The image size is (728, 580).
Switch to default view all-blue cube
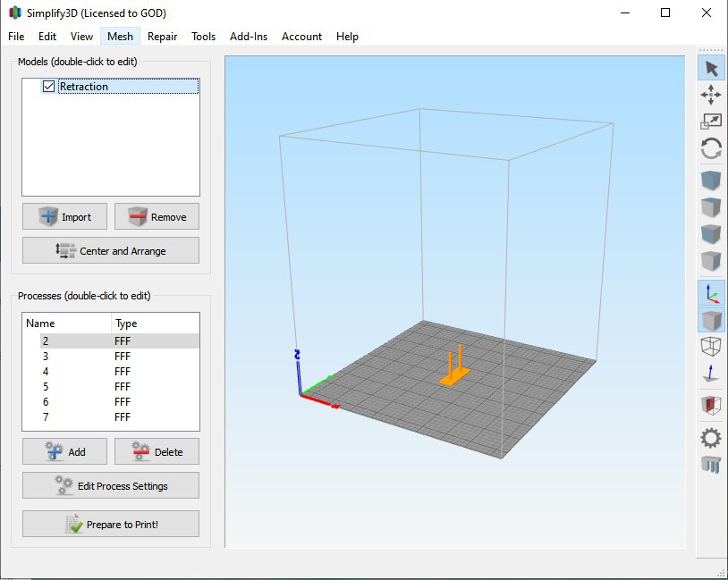tap(711, 180)
